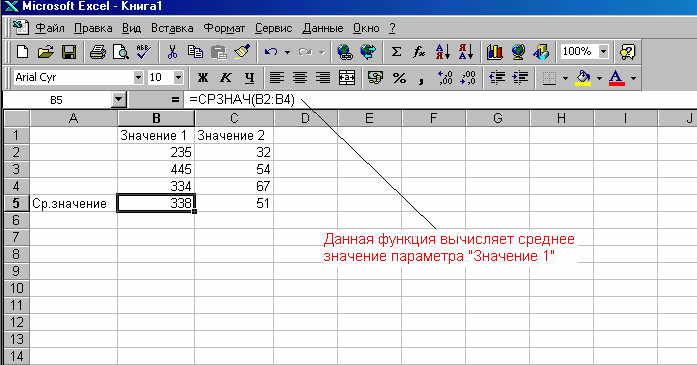
Task: Increase indent icon
Action: pyautogui.click(x=520, y=78)
